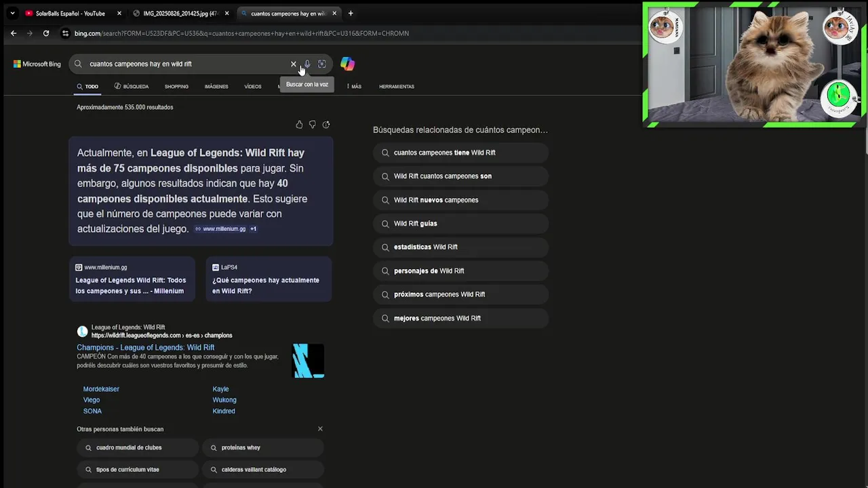Viewport: 868px width, 488px height.
Task: Select the IMÁGENES tab
Action: coord(216,87)
